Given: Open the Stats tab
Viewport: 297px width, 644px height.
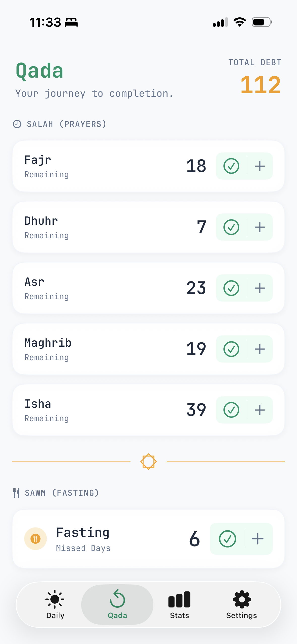Looking at the screenshot, I should 179,604.
